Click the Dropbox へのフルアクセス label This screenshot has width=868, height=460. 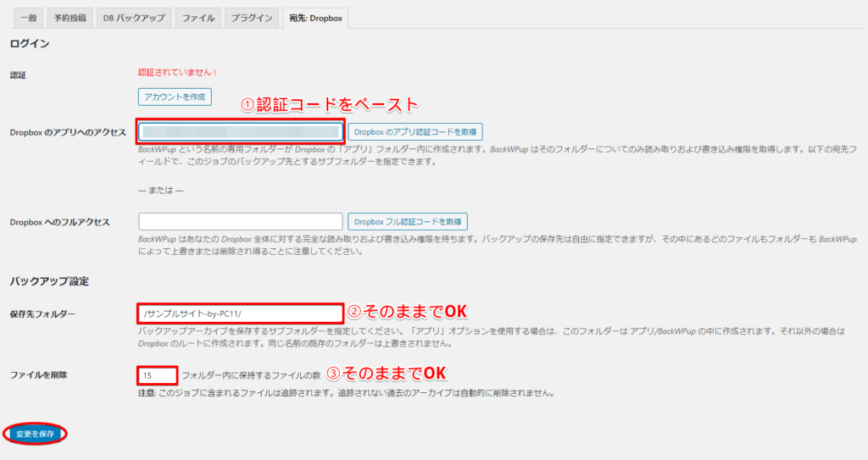60,222
